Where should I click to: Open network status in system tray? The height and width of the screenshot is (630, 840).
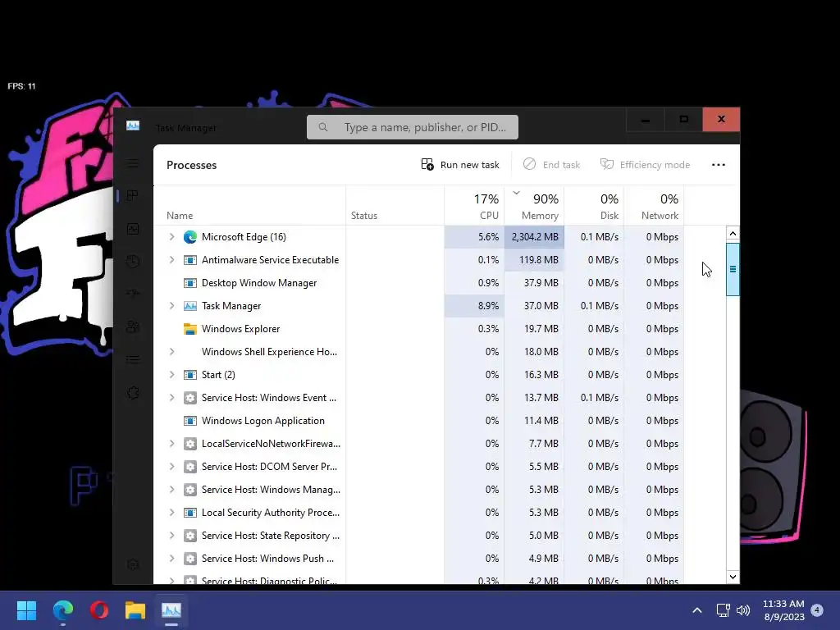[724, 610]
